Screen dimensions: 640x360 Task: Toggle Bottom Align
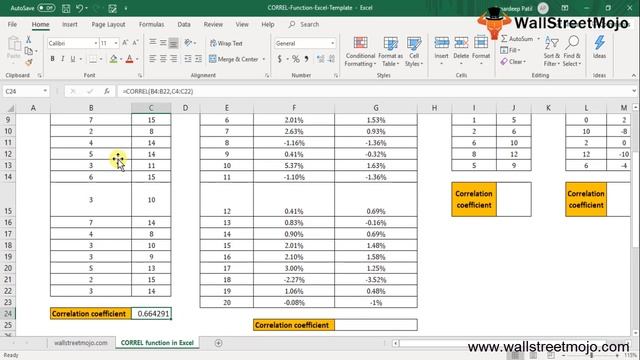(x=173, y=43)
